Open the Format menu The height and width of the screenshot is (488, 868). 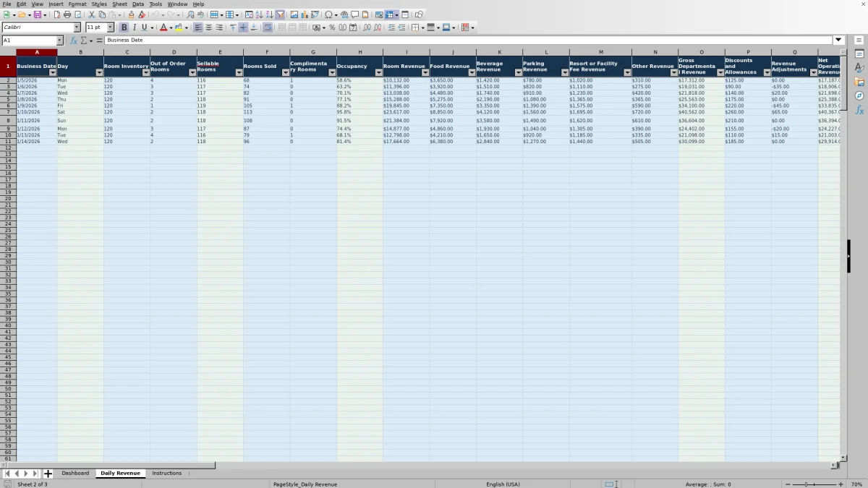click(77, 4)
